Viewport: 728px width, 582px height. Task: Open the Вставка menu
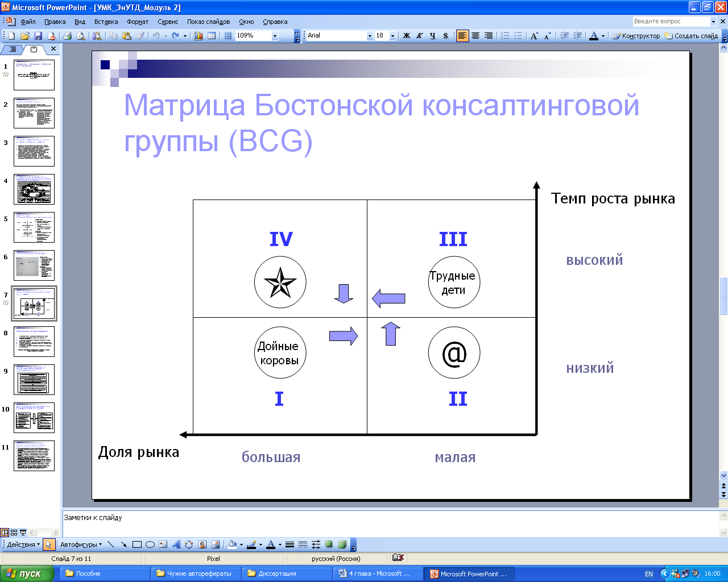(x=106, y=22)
